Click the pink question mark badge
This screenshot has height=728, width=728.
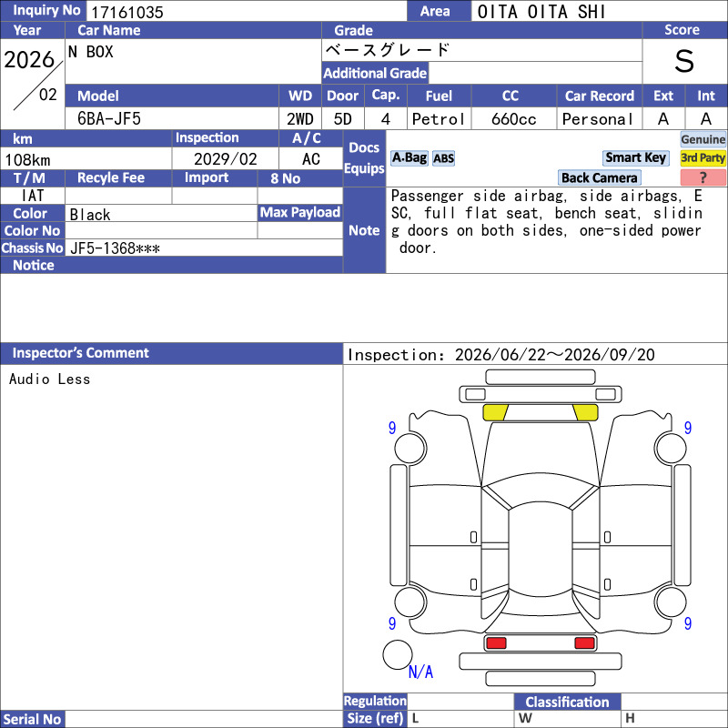click(x=703, y=177)
